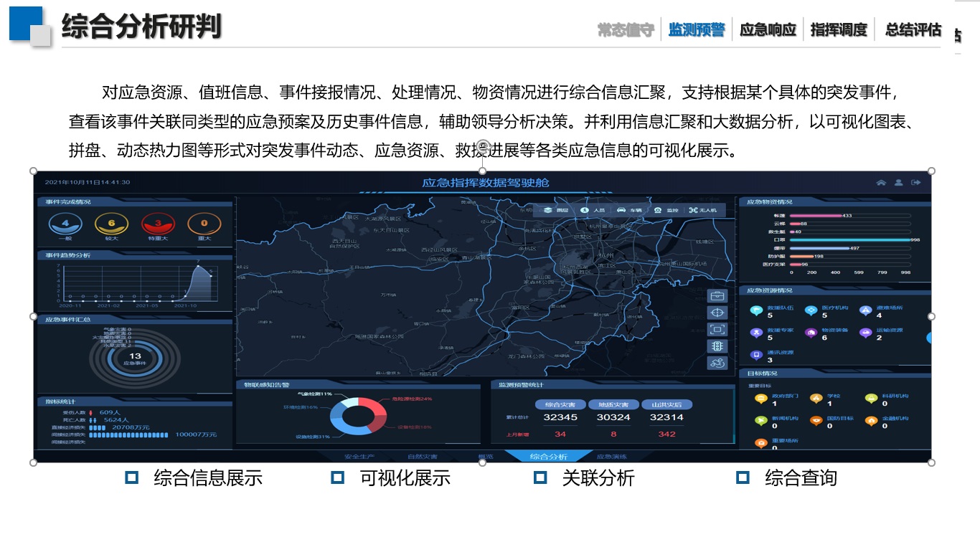Click the 较大 event gauge showing 6
The height and width of the screenshot is (547, 980).
(x=111, y=224)
